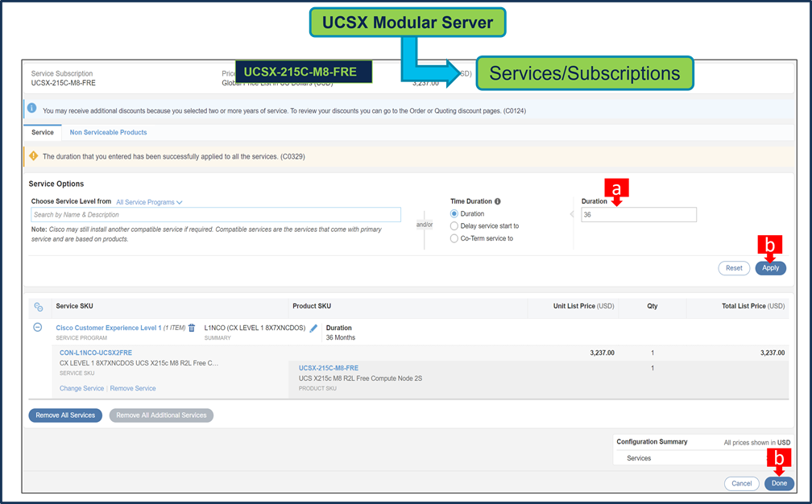Edit L1NCO summary with pencil icon
Screen dimensions: 812x504
[313, 328]
